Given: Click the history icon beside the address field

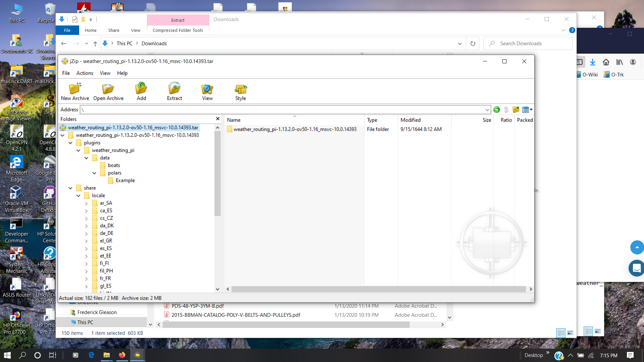Looking at the screenshot, I should click(507, 110).
